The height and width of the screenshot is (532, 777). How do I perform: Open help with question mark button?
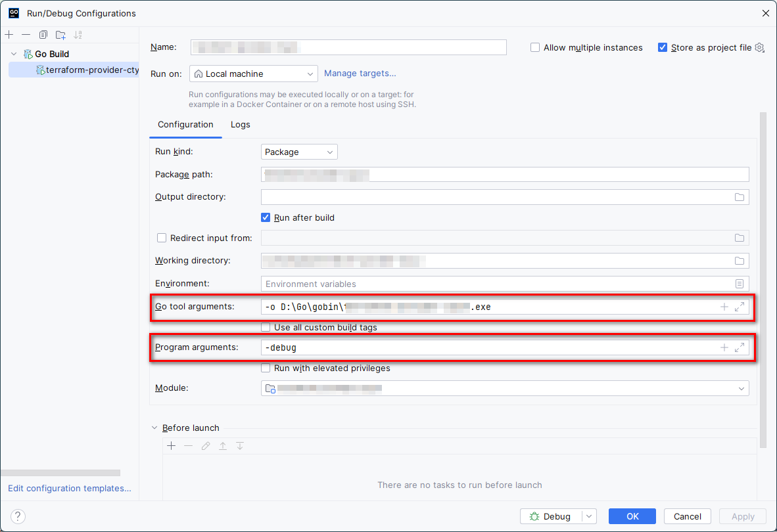pyautogui.click(x=18, y=516)
